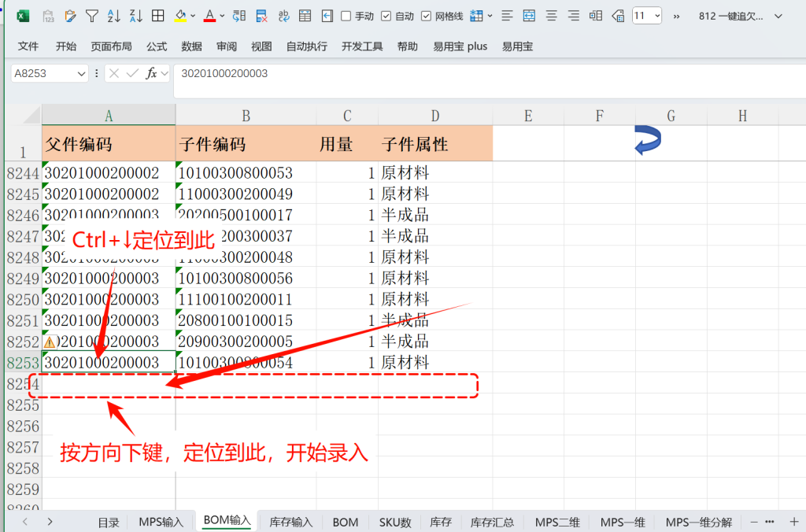Cancel formula entry with X icon
The image size is (806, 532).
[114, 73]
